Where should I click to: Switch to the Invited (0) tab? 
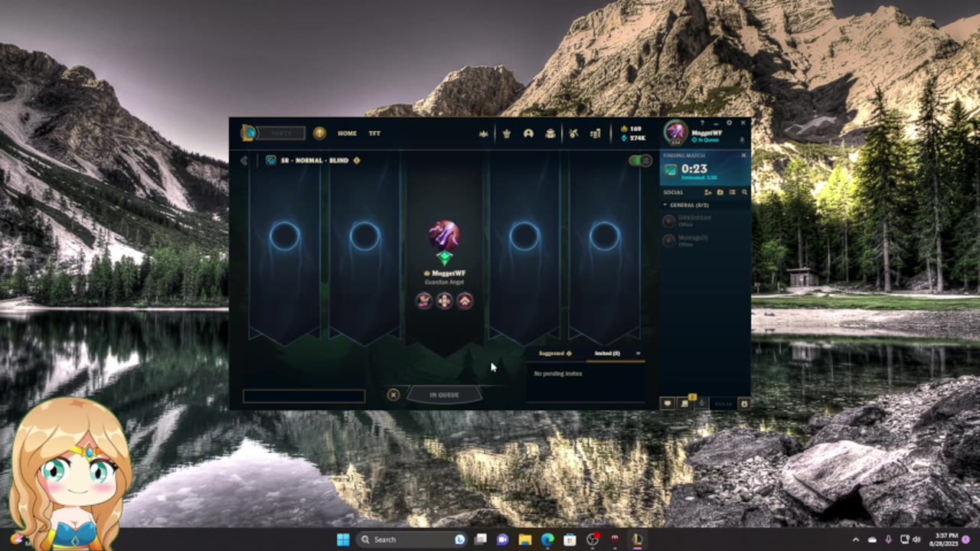(607, 354)
